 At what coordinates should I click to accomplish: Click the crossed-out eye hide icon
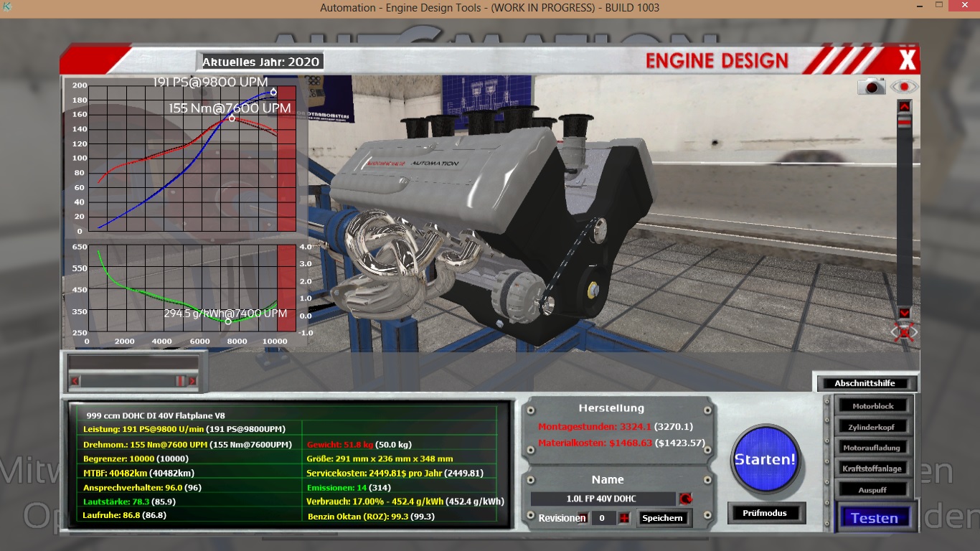(x=905, y=331)
